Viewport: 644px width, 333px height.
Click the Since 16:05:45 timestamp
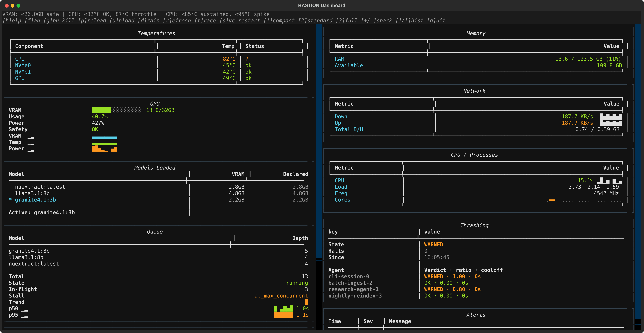(436, 257)
